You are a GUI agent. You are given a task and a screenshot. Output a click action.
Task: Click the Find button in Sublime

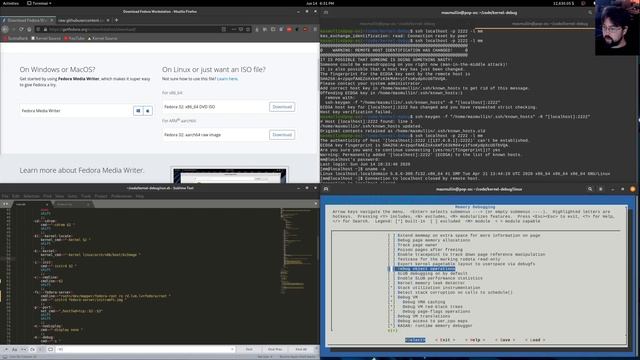(249, 349)
